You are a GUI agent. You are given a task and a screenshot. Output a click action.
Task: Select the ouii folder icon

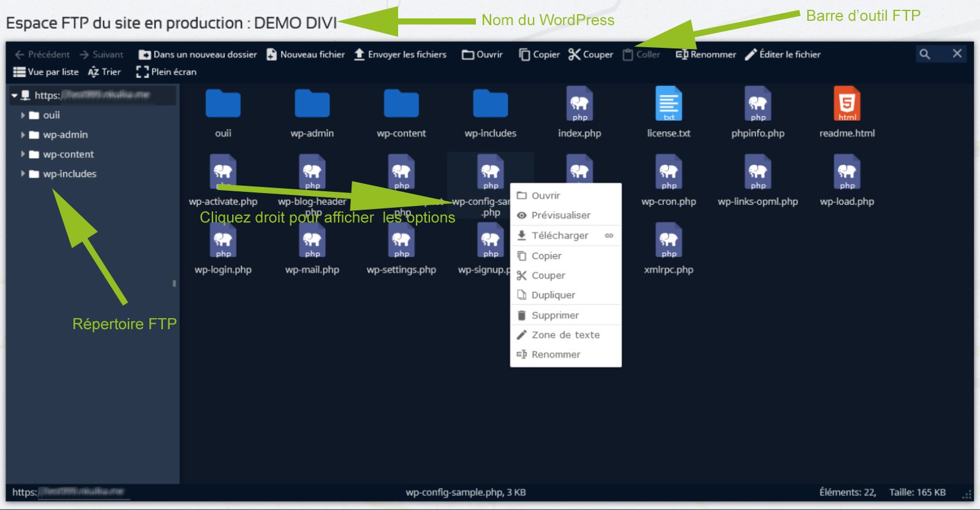(x=223, y=104)
